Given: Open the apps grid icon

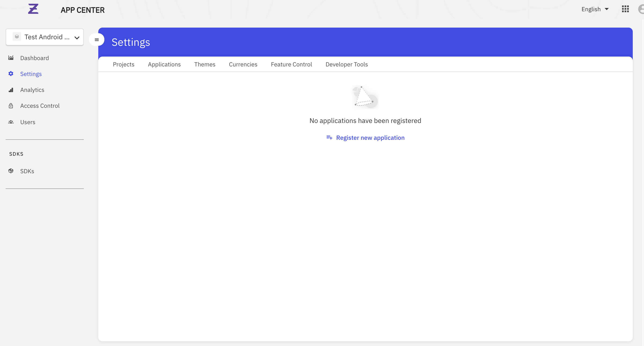Looking at the screenshot, I should point(625,9).
